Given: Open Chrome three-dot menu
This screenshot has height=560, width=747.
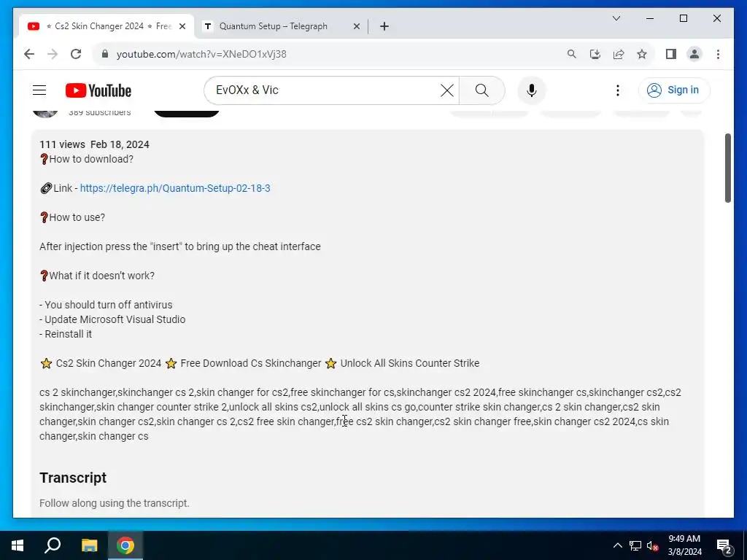Looking at the screenshot, I should (718, 54).
